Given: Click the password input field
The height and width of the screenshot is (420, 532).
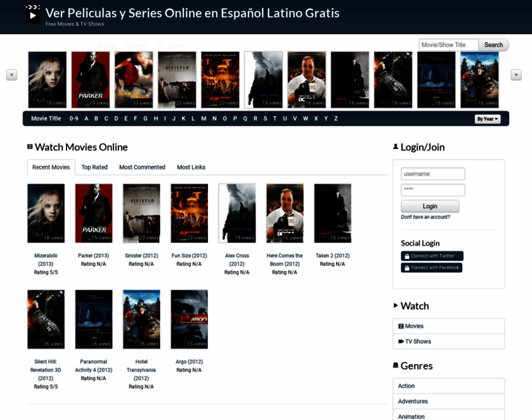Looking at the screenshot, I should pos(433,190).
